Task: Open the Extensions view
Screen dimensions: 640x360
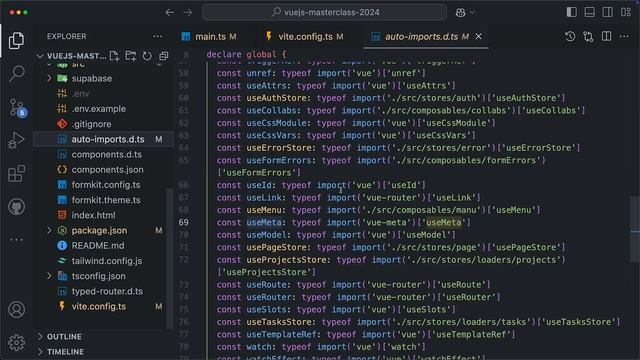Action: tap(16, 173)
